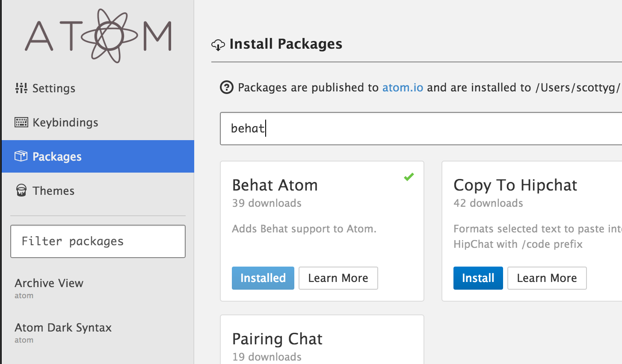Click 'Adds Behat support to Atom.' description
The image size is (622, 364).
(x=304, y=229)
